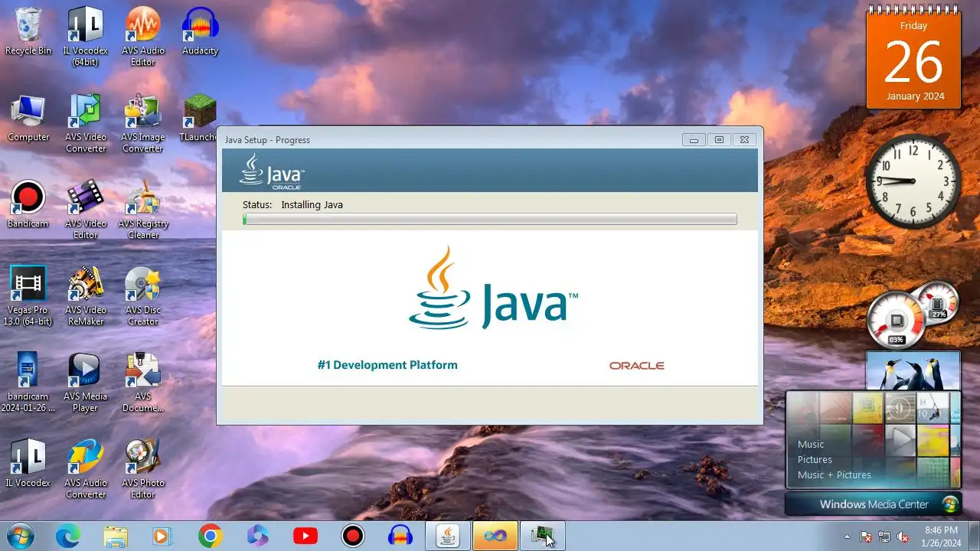The width and height of the screenshot is (980, 551).
Task: Switch to the taskbar app under the cursor
Action: pyautogui.click(x=543, y=536)
